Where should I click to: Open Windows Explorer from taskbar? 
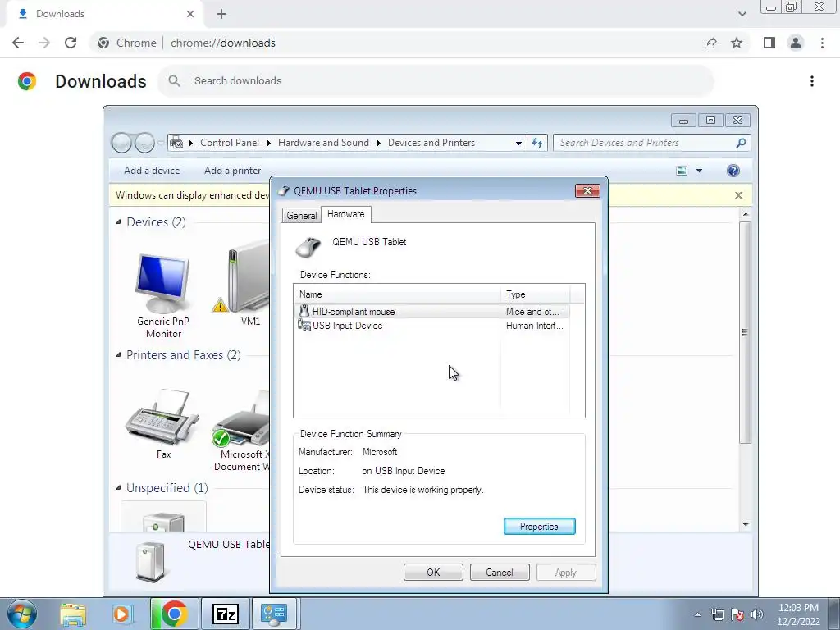pos(73,614)
